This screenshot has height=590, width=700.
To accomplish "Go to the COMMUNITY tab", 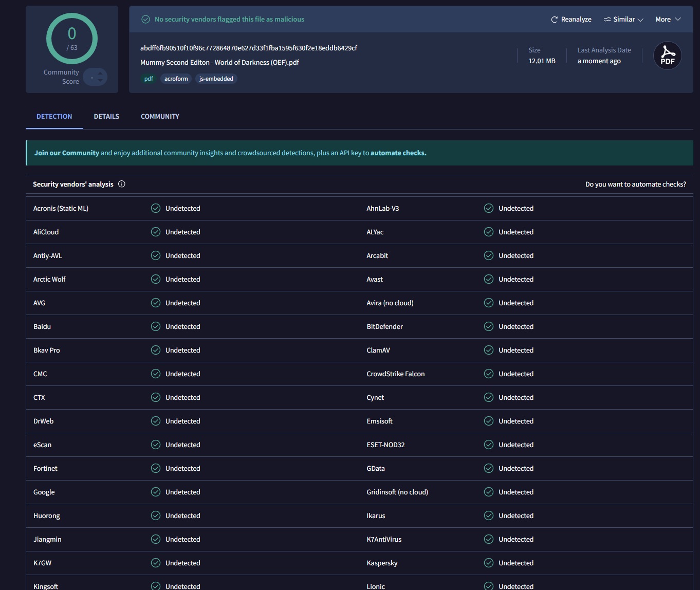I will [x=160, y=117].
